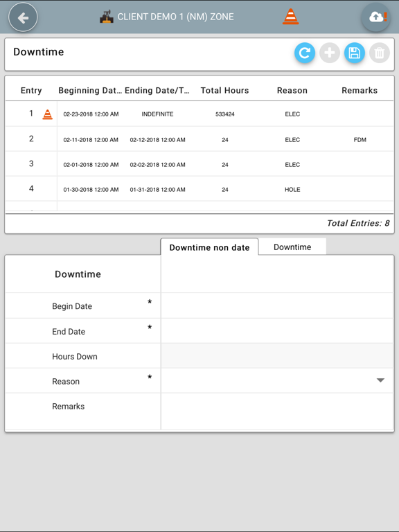Click the cone icon on entry 1
The width and height of the screenshot is (399, 532).
tap(48, 114)
